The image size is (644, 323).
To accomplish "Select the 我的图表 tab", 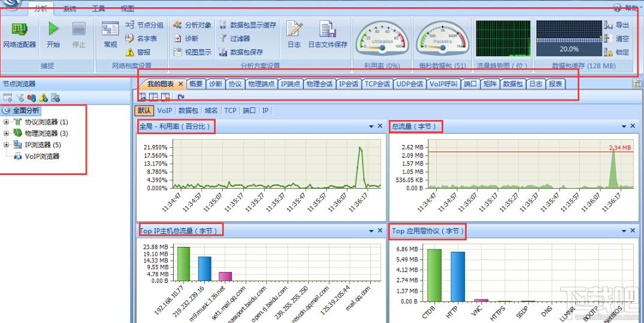I will [160, 84].
